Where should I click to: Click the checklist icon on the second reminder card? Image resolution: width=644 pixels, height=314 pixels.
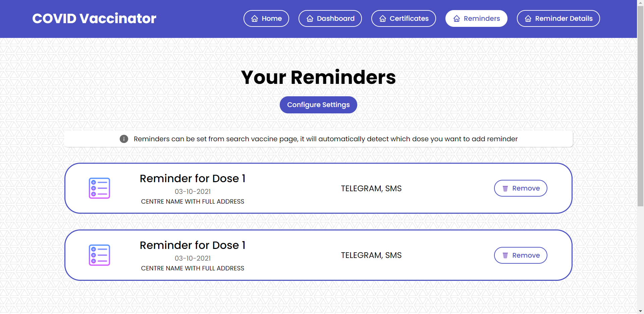click(x=99, y=255)
